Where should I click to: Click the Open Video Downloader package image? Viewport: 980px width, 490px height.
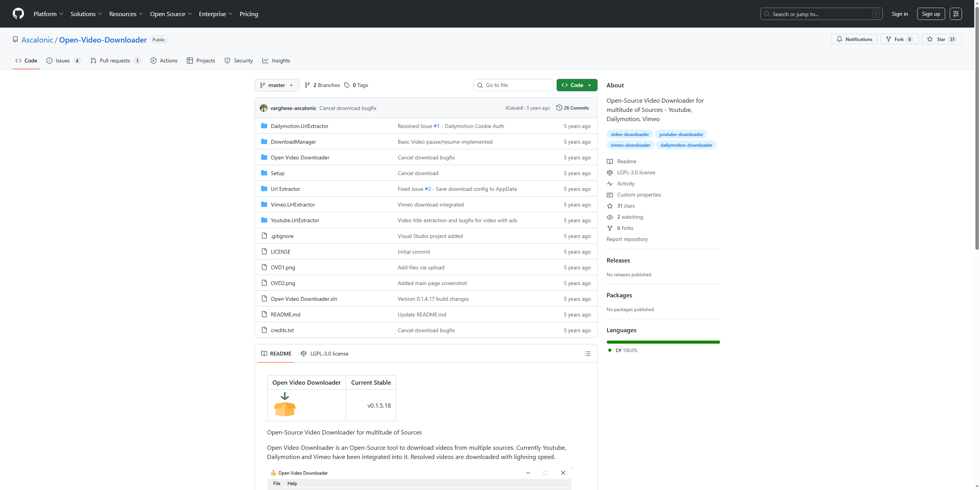tap(285, 405)
